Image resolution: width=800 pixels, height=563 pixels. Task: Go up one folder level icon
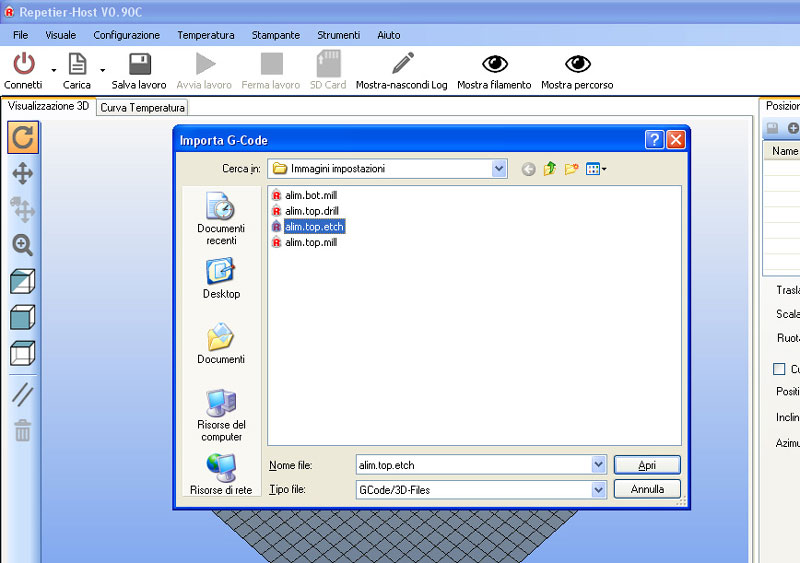pyautogui.click(x=550, y=168)
